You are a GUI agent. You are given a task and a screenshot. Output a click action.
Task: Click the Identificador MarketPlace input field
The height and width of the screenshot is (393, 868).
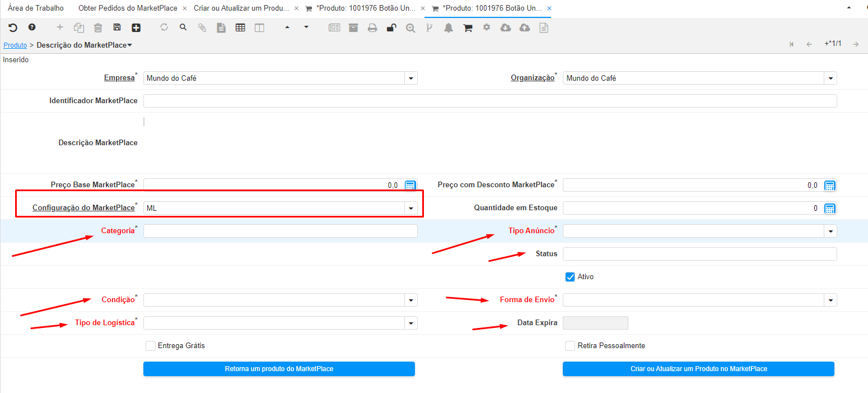490,101
